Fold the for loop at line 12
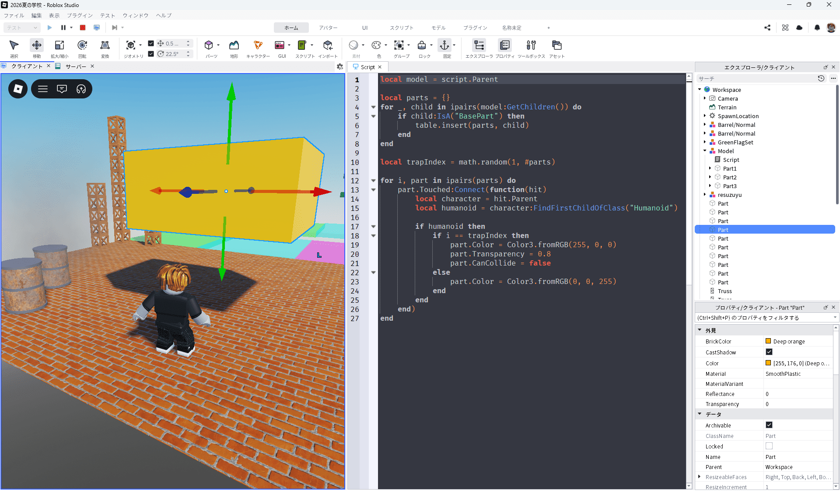 point(373,181)
